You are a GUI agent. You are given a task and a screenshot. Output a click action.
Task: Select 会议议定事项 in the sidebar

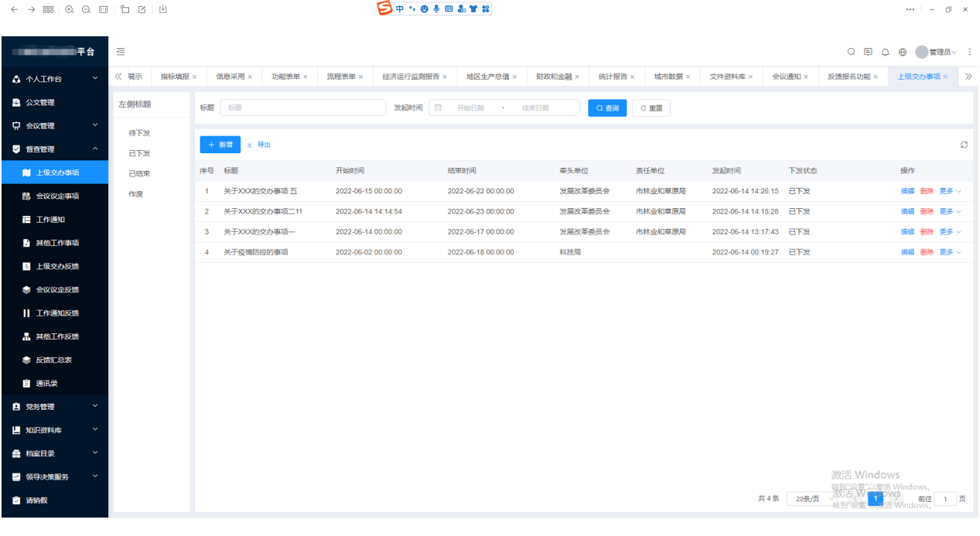(57, 196)
